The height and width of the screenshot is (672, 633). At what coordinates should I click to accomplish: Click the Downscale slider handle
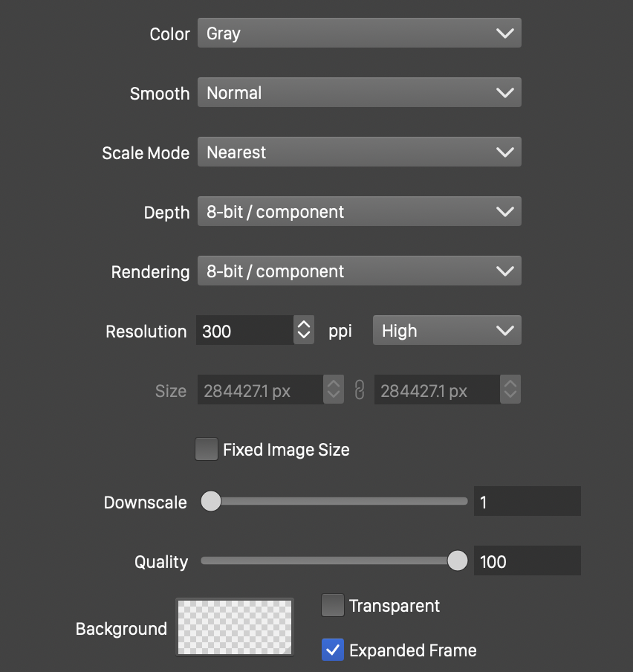coord(212,502)
